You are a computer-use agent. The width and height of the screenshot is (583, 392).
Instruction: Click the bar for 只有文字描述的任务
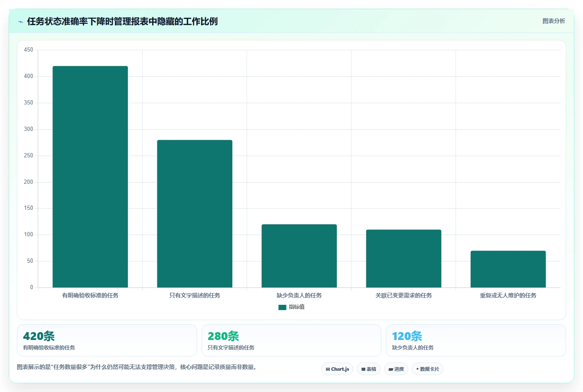coord(195,214)
